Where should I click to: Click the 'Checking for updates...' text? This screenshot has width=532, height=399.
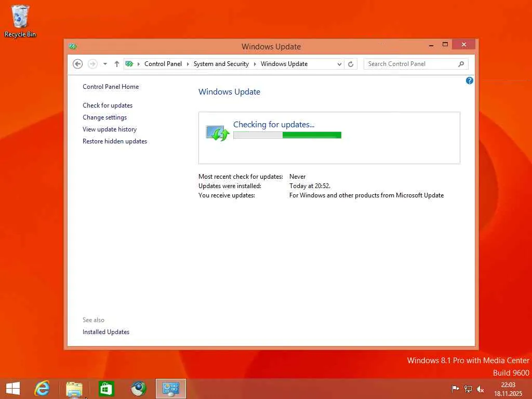(x=274, y=125)
